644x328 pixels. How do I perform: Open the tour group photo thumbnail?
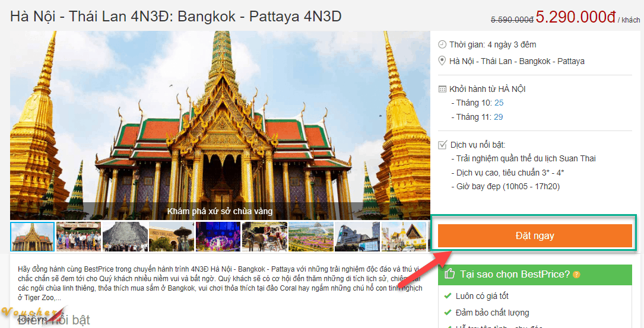[78, 237]
